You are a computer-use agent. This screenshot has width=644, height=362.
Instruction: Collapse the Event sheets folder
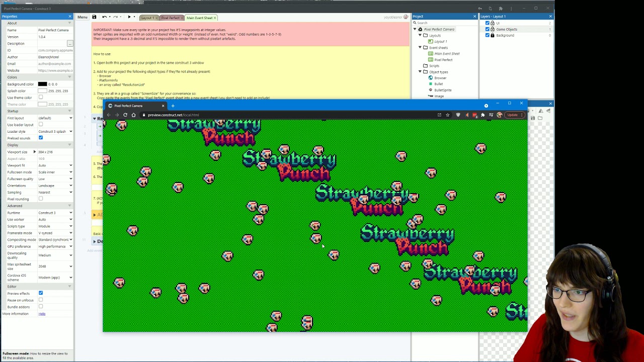(420, 48)
